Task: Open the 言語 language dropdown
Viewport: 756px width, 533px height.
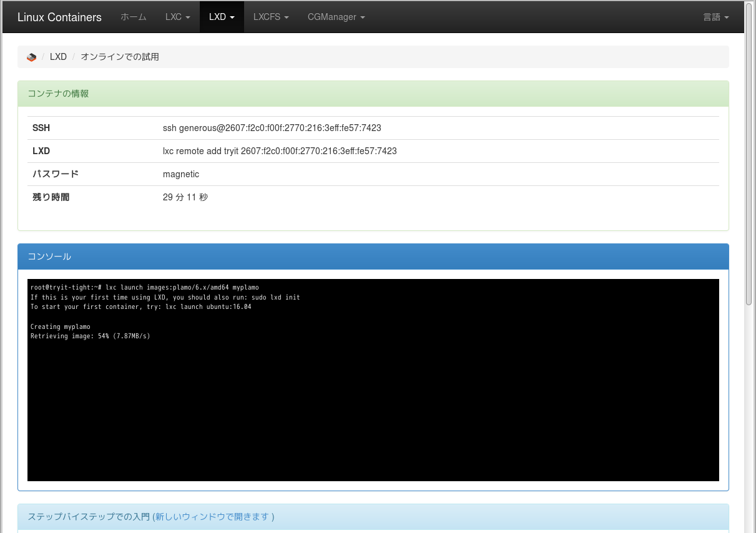Action: (x=715, y=17)
